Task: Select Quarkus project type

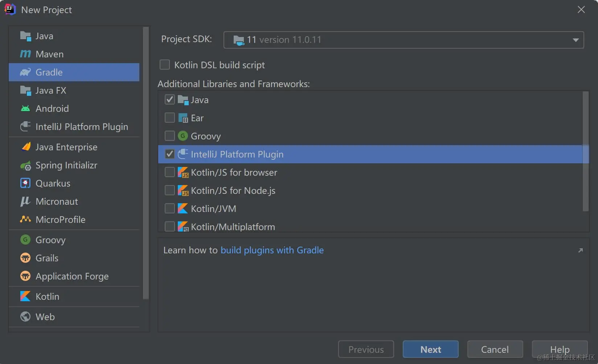Action: coord(74,183)
